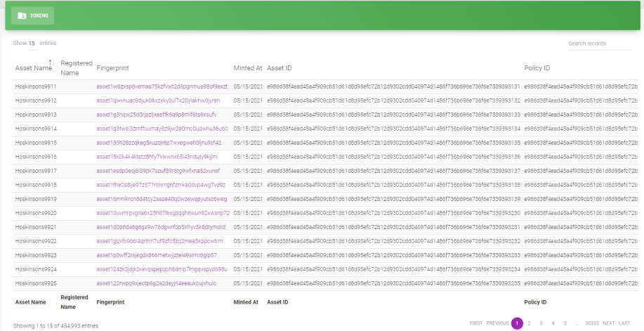Click the footer Fingerprint column label
Screen dimensions: 644x331
[x=110, y=301]
